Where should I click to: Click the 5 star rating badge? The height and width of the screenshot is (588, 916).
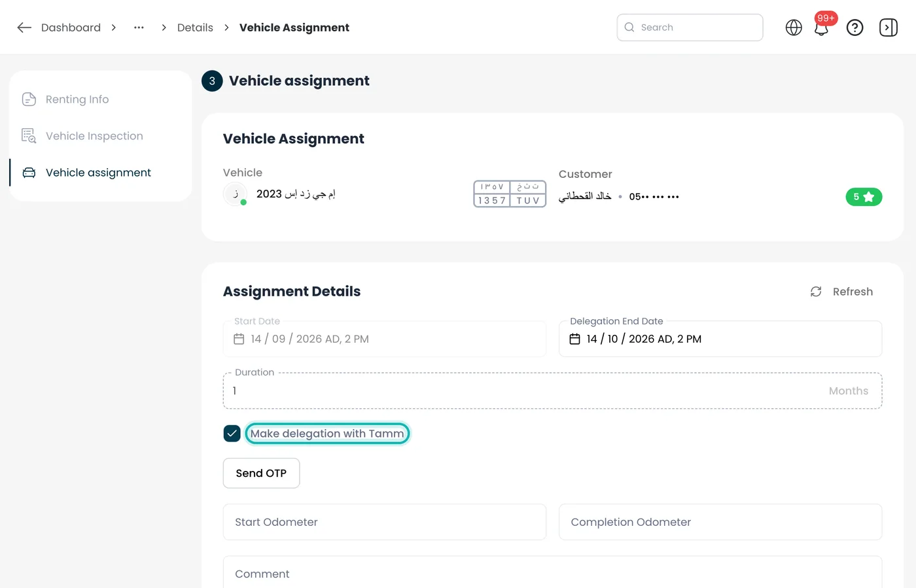tap(864, 197)
